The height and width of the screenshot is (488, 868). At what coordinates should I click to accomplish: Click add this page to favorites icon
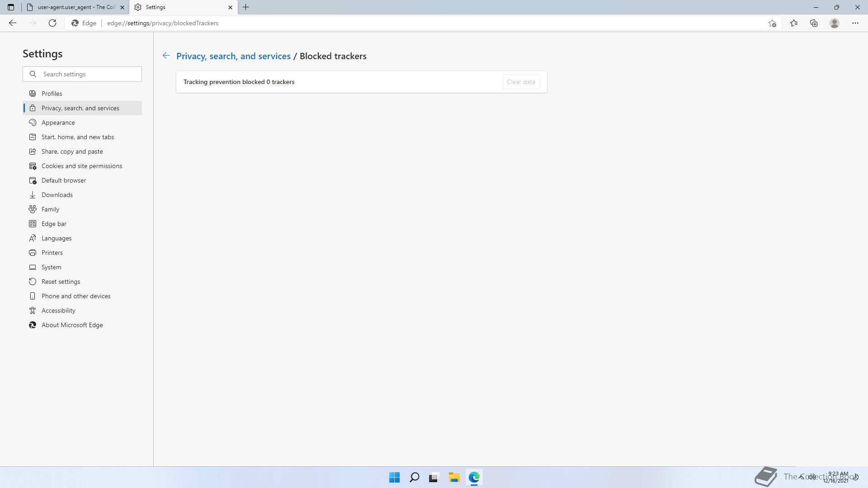click(772, 23)
